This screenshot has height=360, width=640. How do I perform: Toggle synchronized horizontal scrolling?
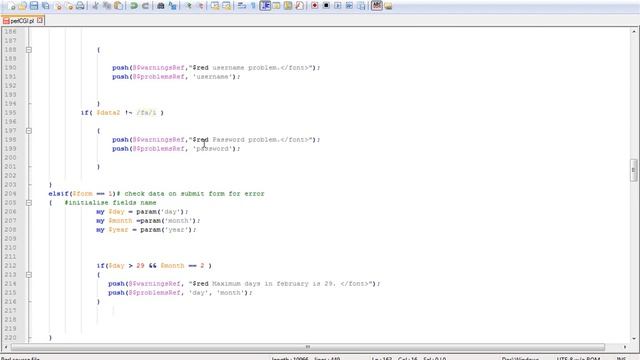click(227, 6)
